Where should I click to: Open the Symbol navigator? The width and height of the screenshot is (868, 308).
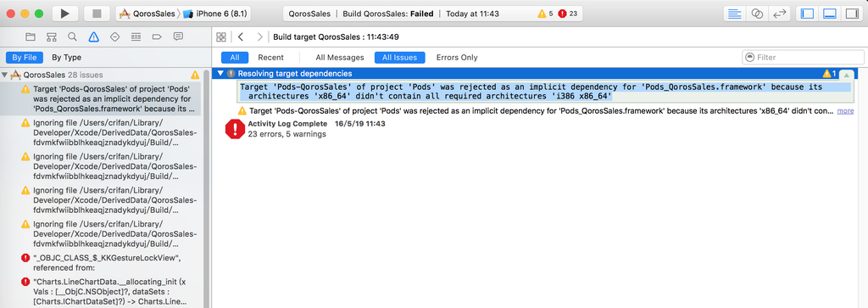point(52,37)
